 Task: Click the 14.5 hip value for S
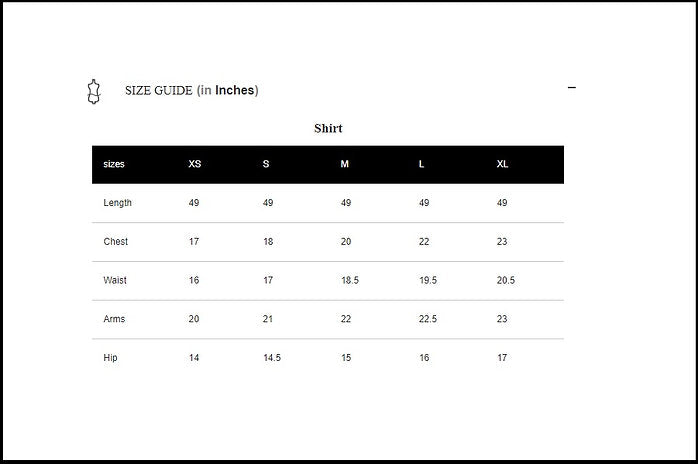[x=272, y=358]
